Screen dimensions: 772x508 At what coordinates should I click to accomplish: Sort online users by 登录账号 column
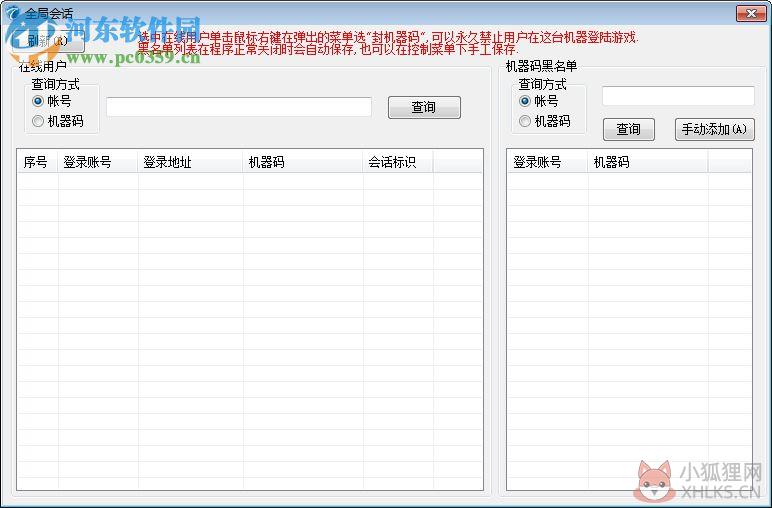pos(98,162)
